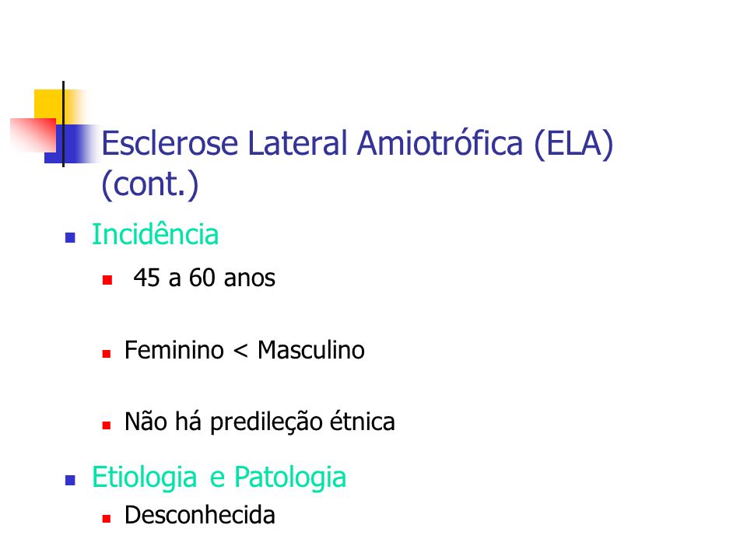The image size is (747, 560).
Task: Click the word 'Patologia' in heading
Action: coord(290,477)
